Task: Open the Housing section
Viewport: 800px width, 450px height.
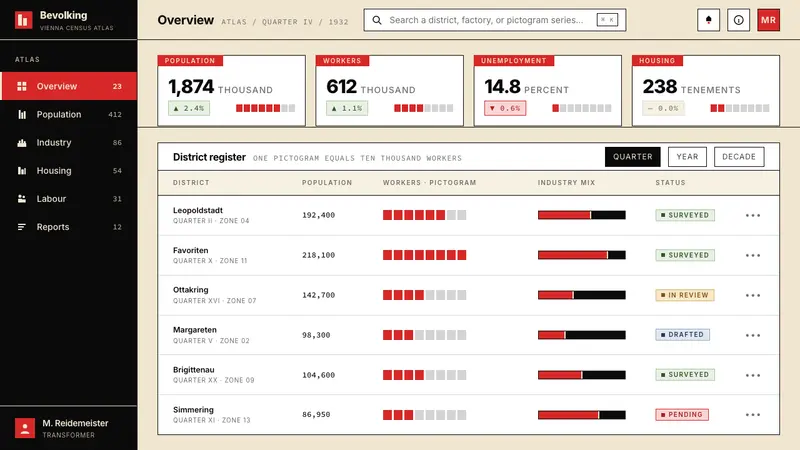Action: (x=68, y=170)
